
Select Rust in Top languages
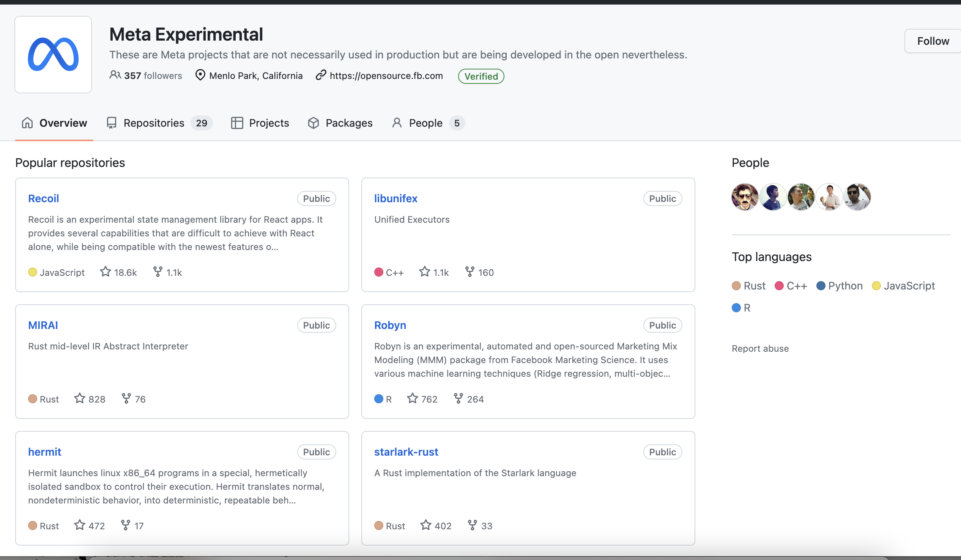click(x=754, y=286)
